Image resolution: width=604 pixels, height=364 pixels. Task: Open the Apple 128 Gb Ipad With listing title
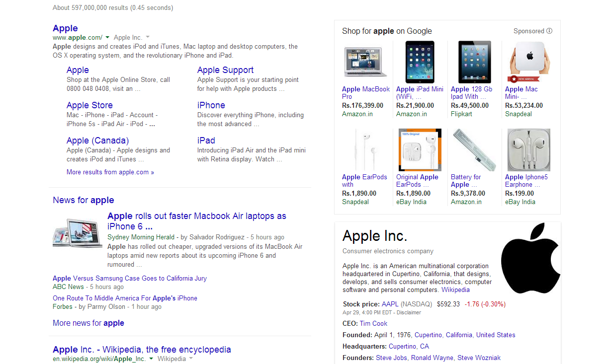click(x=472, y=93)
